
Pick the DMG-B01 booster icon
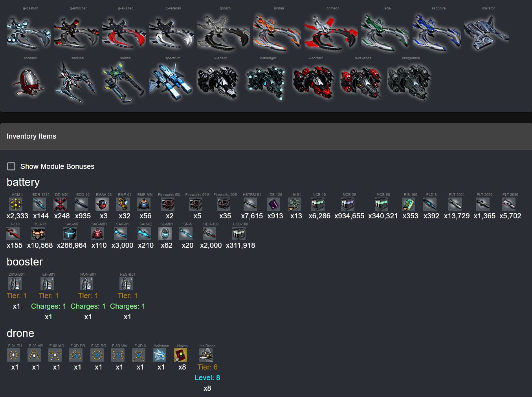tap(15, 284)
